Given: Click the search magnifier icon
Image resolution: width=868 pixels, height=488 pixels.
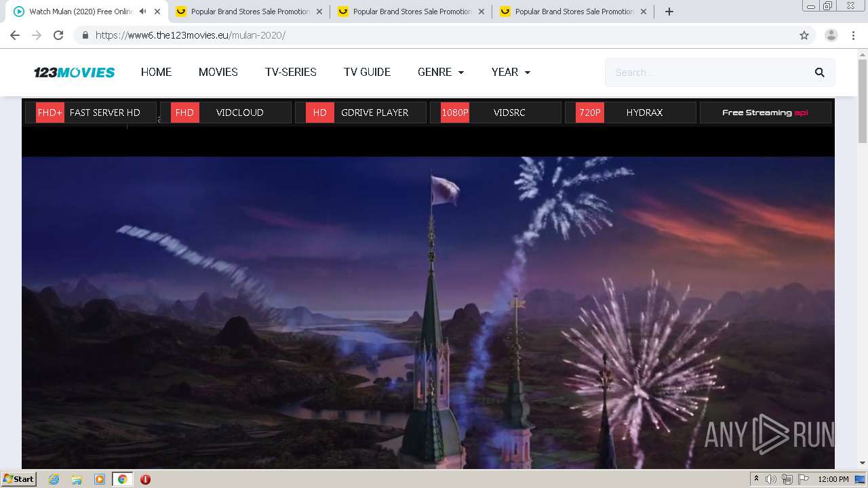Looking at the screenshot, I should pos(819,73).
